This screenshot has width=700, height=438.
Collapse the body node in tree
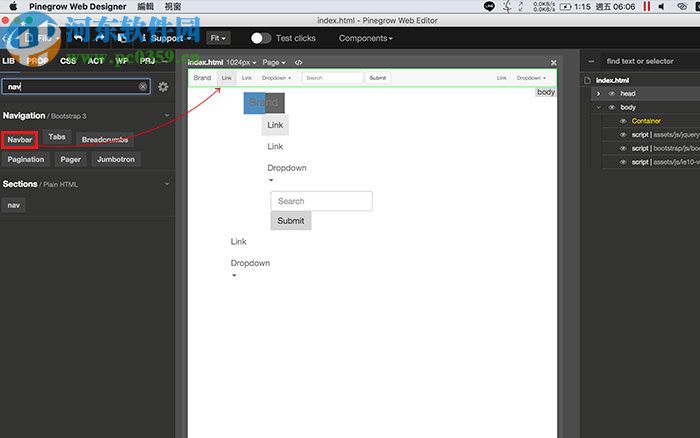pyautogui.click(x=598, y=108)
